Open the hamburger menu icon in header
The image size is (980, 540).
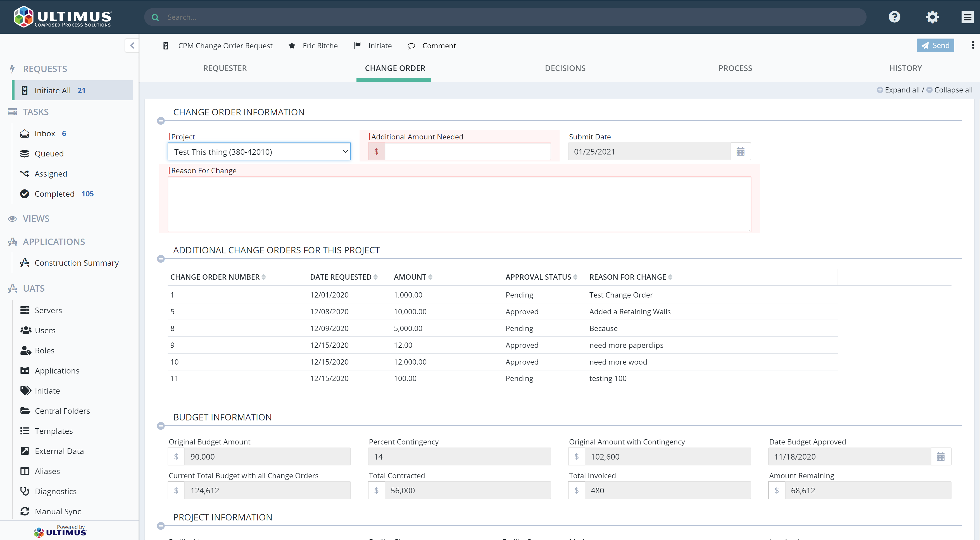[967, 17]
